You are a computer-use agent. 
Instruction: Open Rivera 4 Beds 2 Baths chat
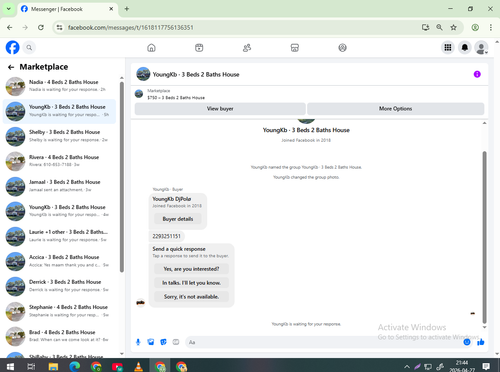point(59,161)
